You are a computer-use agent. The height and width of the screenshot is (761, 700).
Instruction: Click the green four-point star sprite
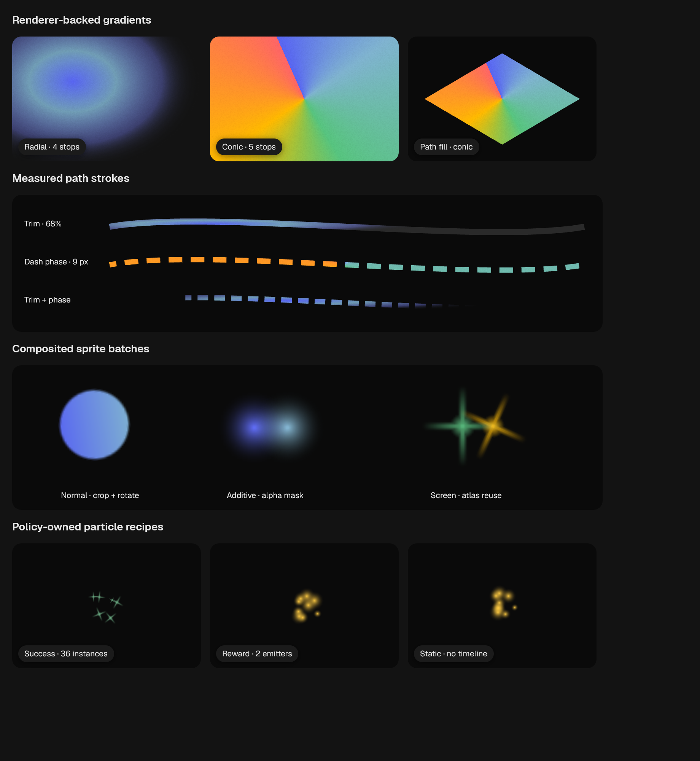462,426
